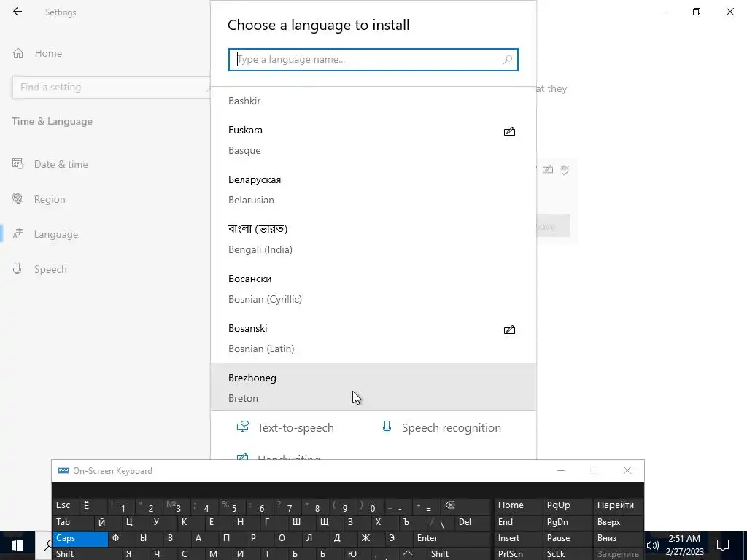Viewport: 747px width, 560px height.
Task: Tap the number 0 key
Action: (371, 505)
